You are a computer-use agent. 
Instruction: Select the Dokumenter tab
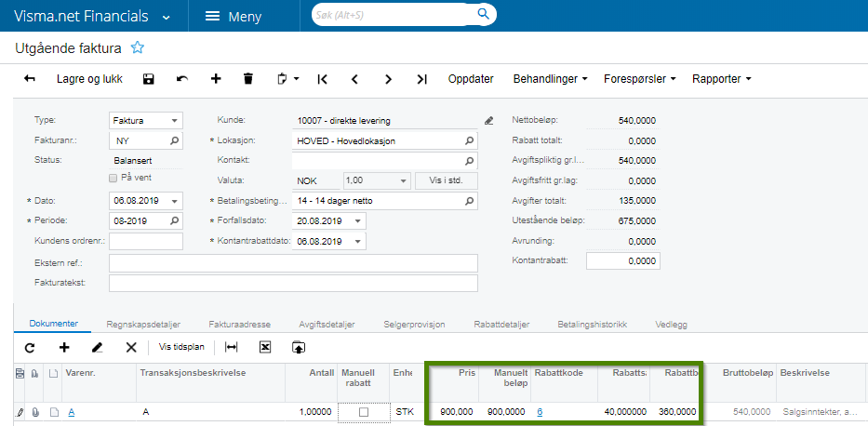tap(54, 324)
